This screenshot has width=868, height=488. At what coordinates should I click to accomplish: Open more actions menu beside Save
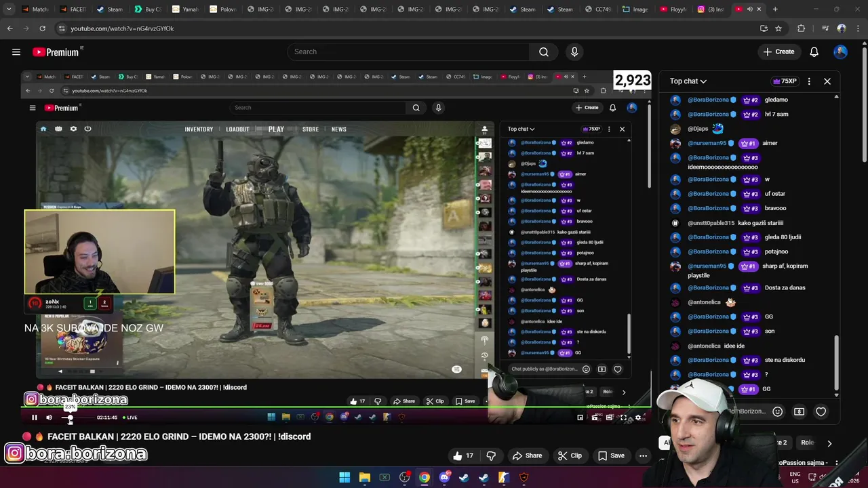(643, 455)
